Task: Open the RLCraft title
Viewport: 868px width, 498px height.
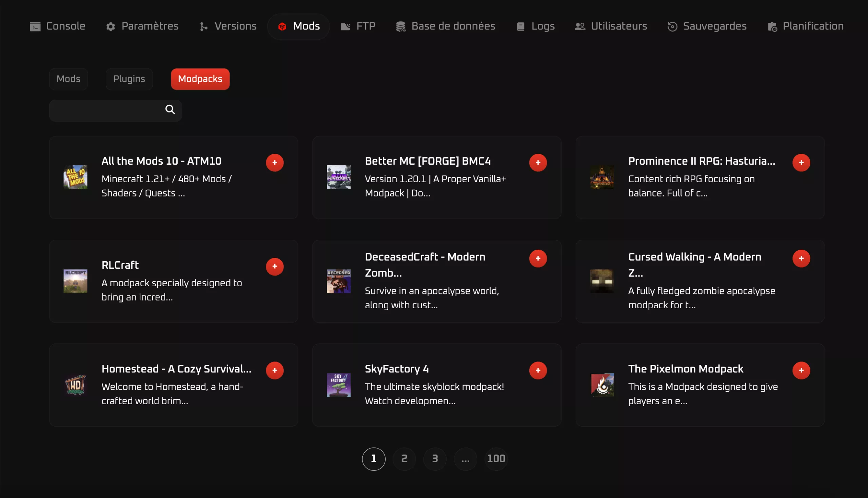Action: tap(120, 265)
